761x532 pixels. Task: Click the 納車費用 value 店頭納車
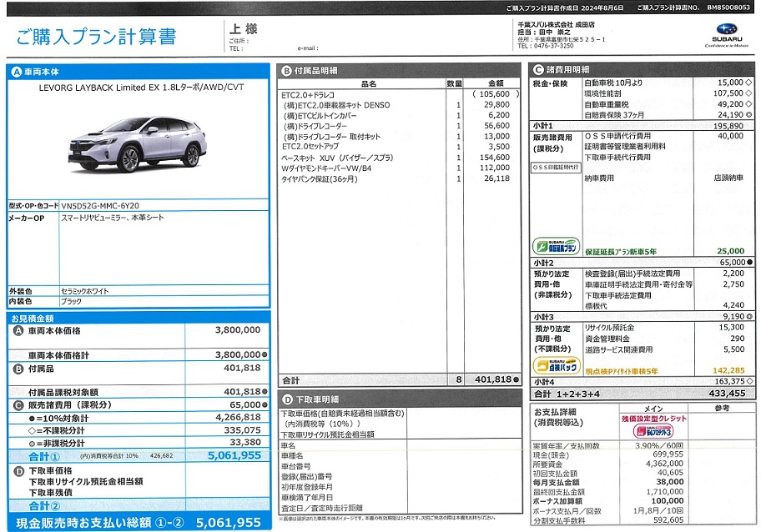[728, 178]
